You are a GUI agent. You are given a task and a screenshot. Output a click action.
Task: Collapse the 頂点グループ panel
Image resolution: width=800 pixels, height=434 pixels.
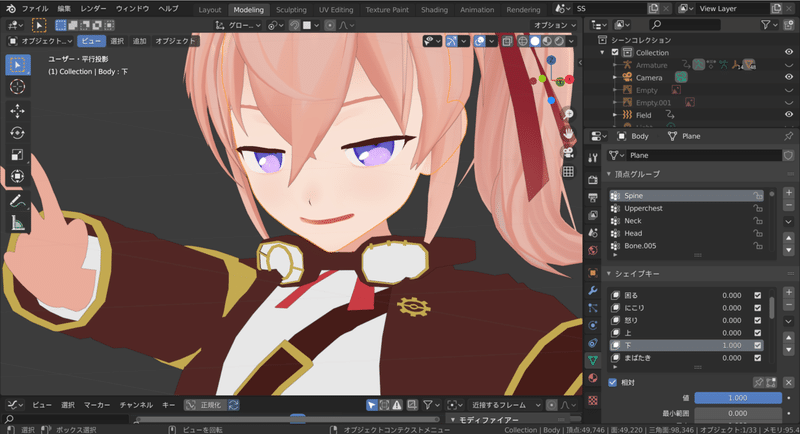coord(609,174)
